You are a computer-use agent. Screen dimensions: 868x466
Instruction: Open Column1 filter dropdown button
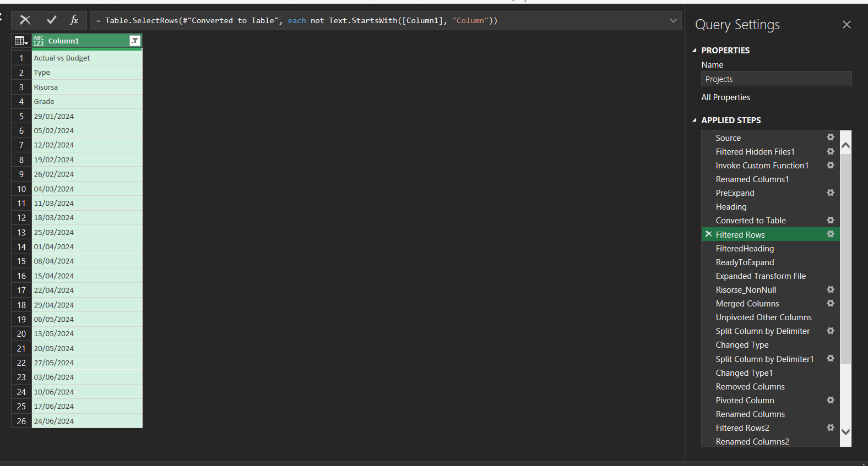[134, 41]
